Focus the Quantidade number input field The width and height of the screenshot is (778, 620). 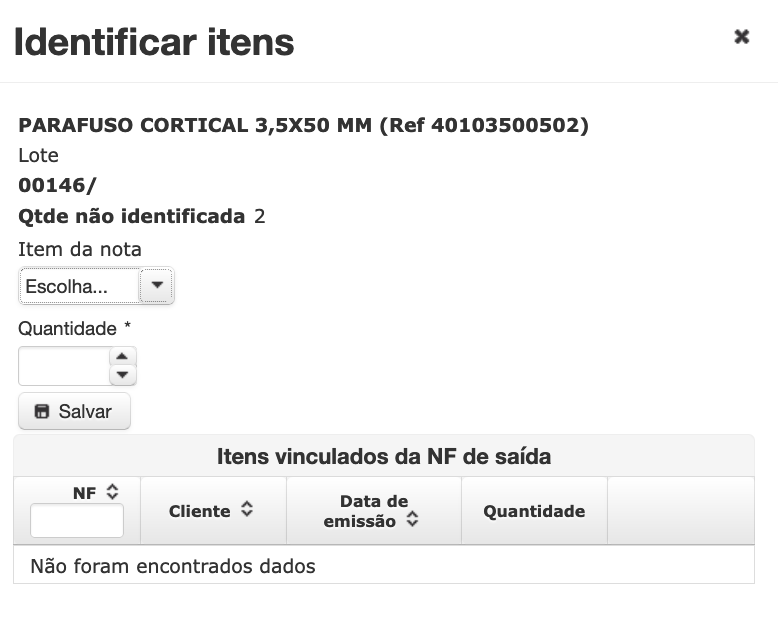(x=64, y=366)
